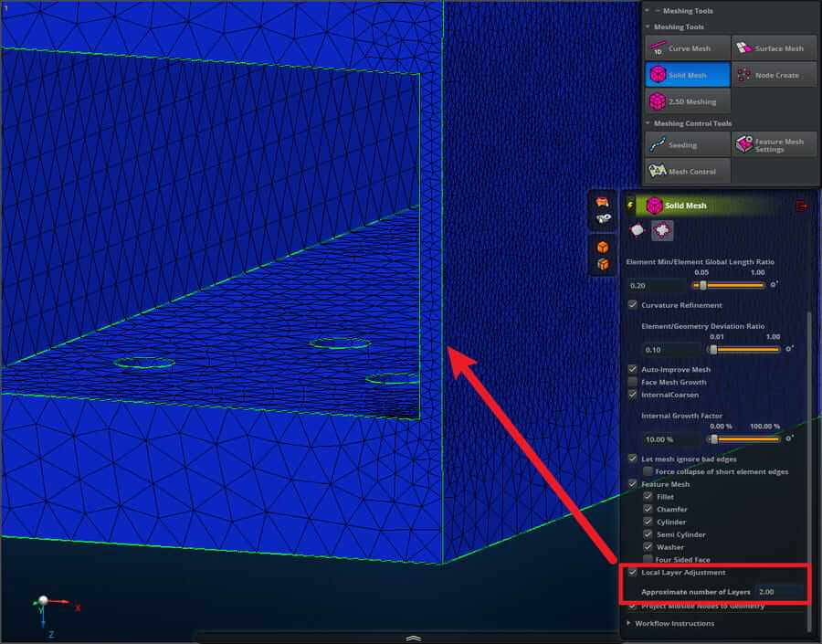Click the red exit icon in Solid Mesh panel
The height and width of the screenshot is (644, 822).
coord(802,206)
